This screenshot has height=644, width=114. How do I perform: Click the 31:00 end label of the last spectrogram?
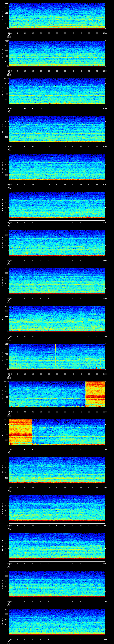click(x=105, y=639)
